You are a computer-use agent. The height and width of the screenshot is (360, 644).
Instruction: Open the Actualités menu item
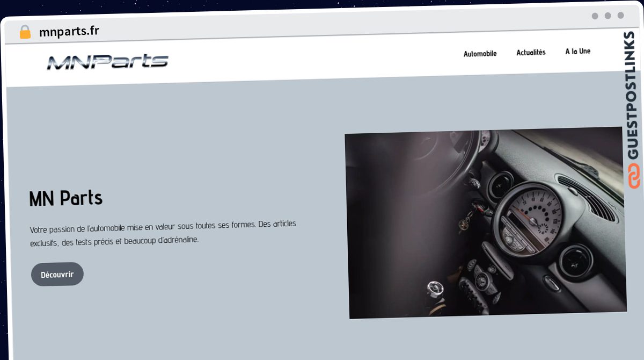pos(531,53)
